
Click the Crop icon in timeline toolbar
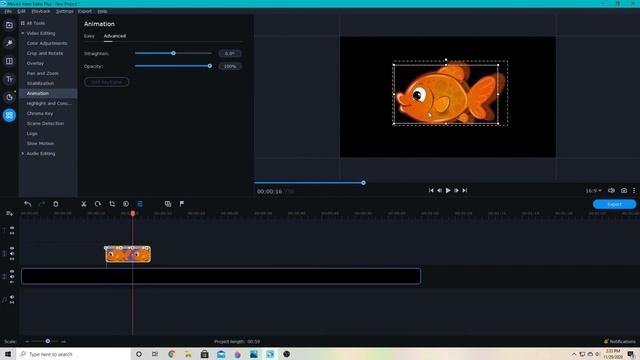tap(112, 204)
